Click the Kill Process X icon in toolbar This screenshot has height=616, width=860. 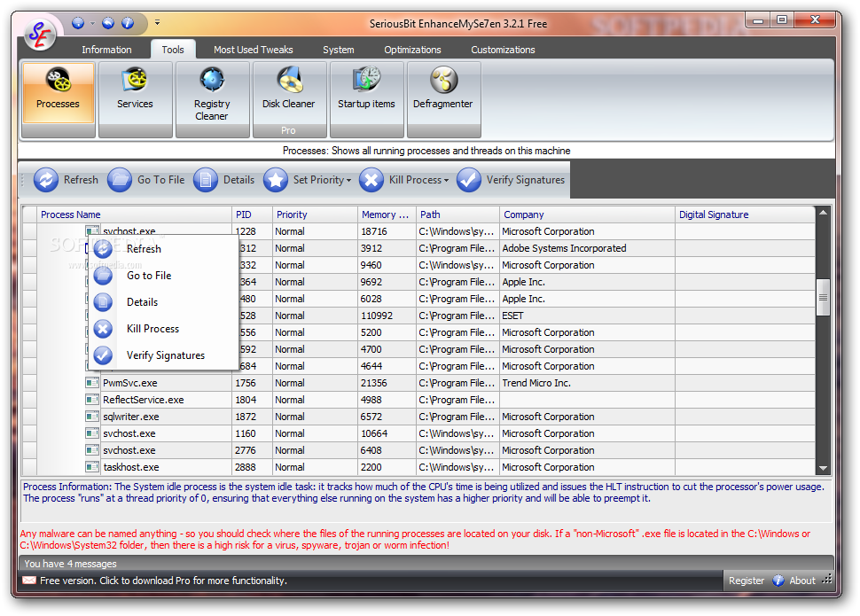(371, 180)
